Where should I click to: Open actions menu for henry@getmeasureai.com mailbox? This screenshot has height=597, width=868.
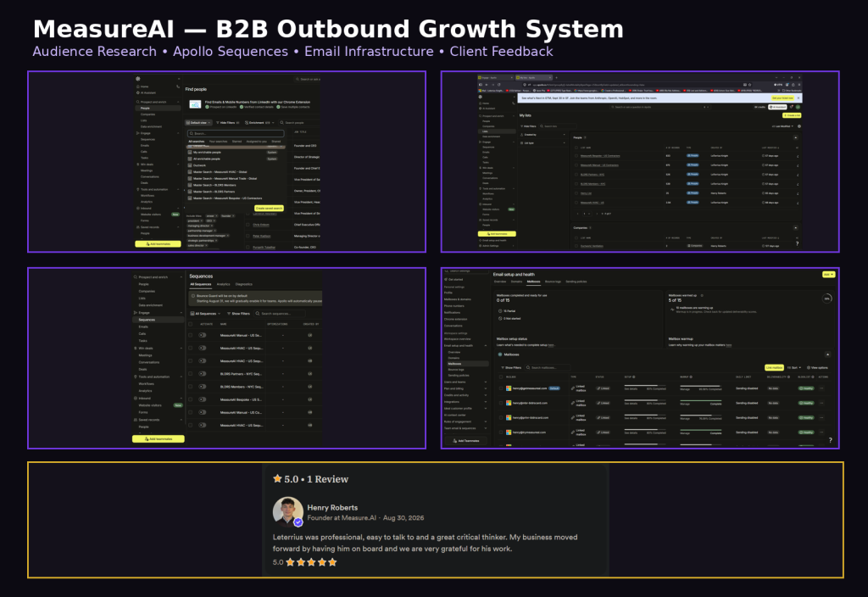click(821, 388)
